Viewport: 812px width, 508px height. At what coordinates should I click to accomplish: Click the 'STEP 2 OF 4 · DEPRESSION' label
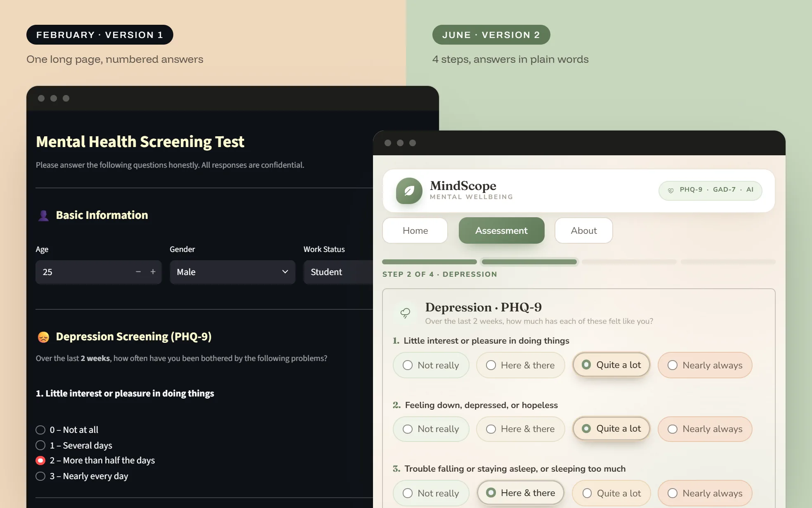point(440,274)
